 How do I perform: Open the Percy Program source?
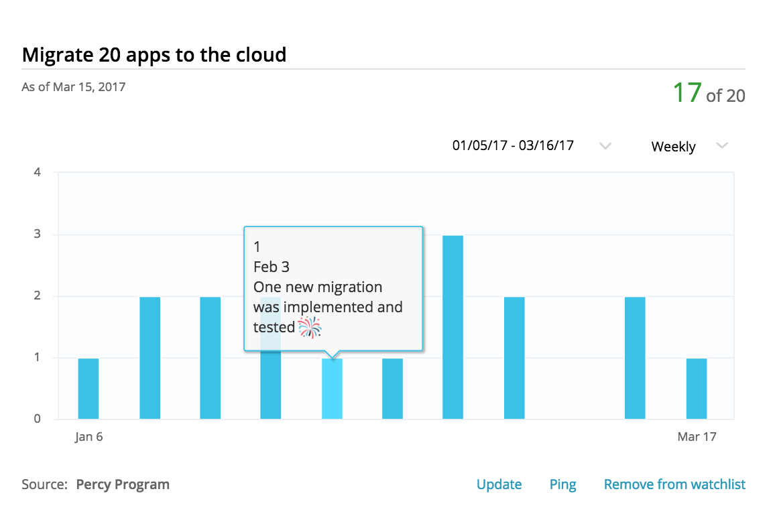pos(123,484)
